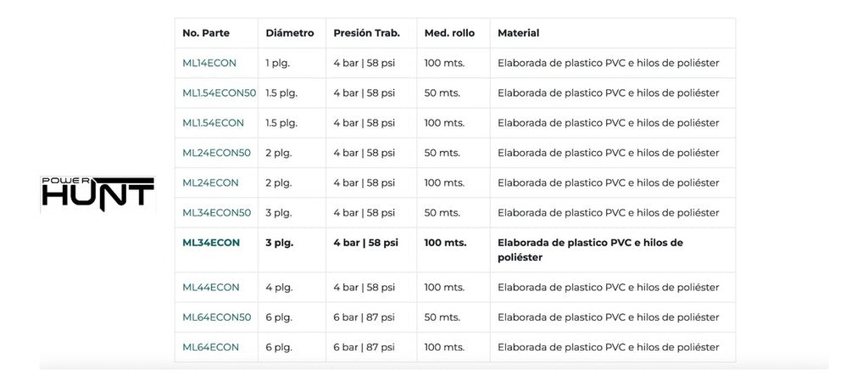Open the ML34ECON50 part link
This screenshot has width=868, height=387.
(216, 212)
